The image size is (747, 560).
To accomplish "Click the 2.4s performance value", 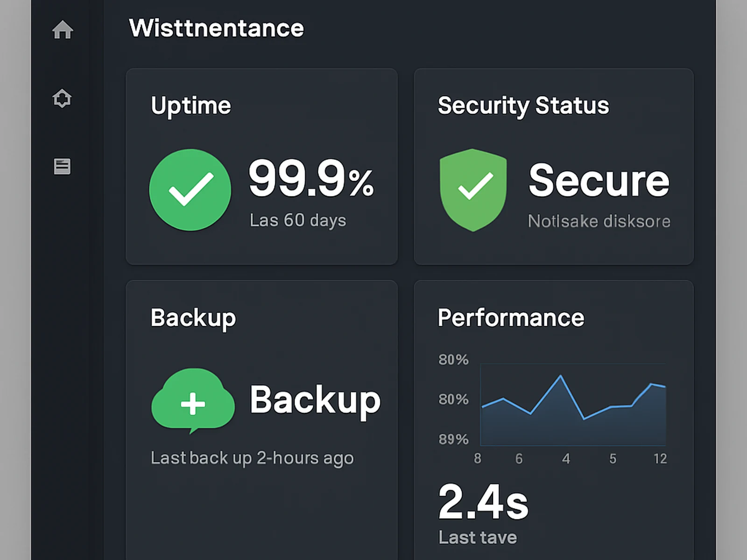I will (x=483, y=502).
